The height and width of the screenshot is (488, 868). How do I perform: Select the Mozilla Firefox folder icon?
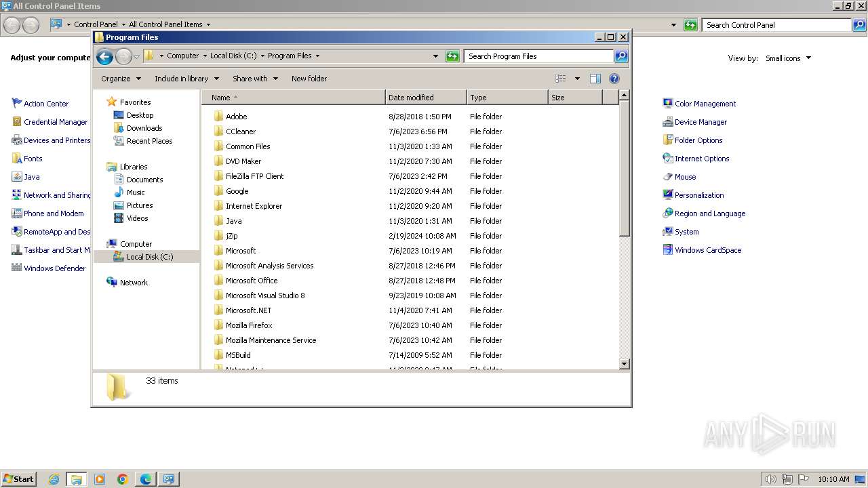point(218,325)
